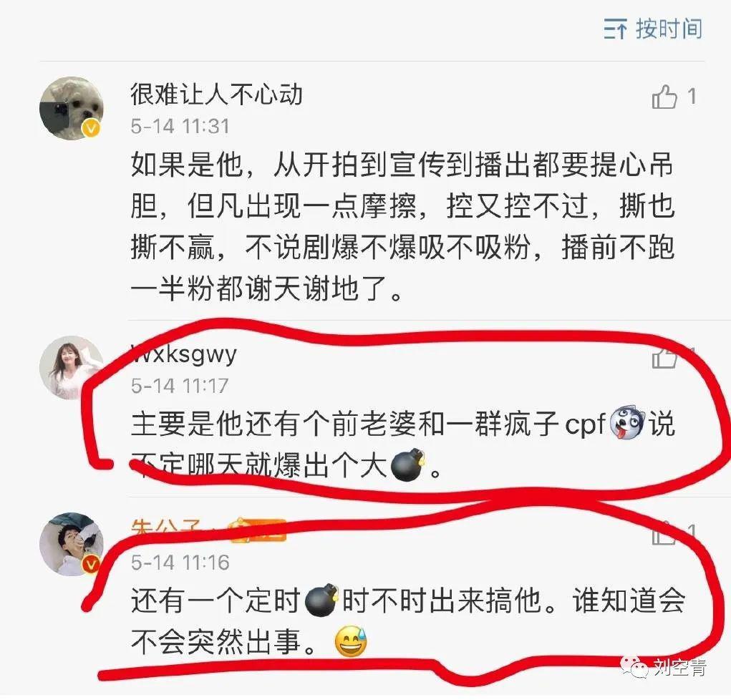
Task: Tap the member badge beside the orange username
Action: (x=257, y=531)
